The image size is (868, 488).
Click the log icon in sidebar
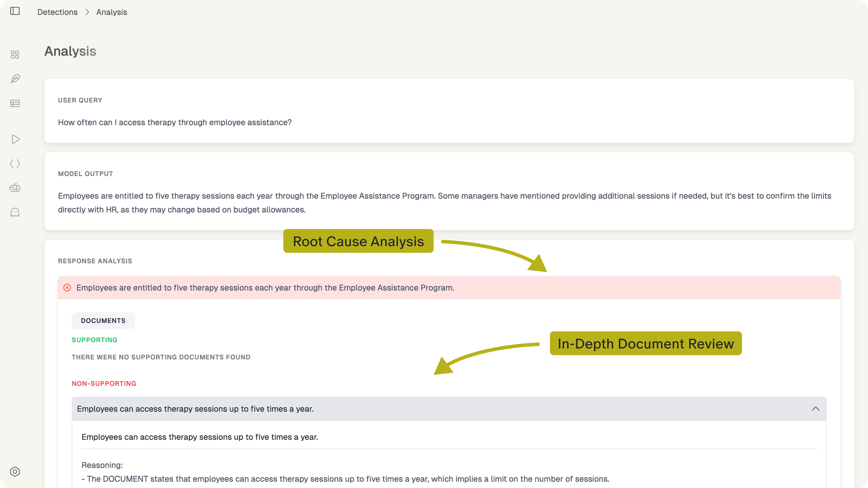pyautogui.click(x=15, y=188)
